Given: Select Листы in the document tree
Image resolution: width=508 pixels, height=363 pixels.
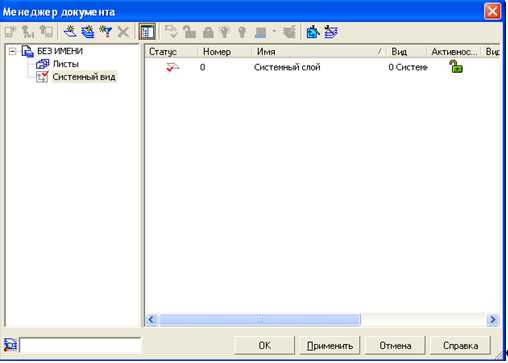Looking at the screenshot, I should coord(66,64).
